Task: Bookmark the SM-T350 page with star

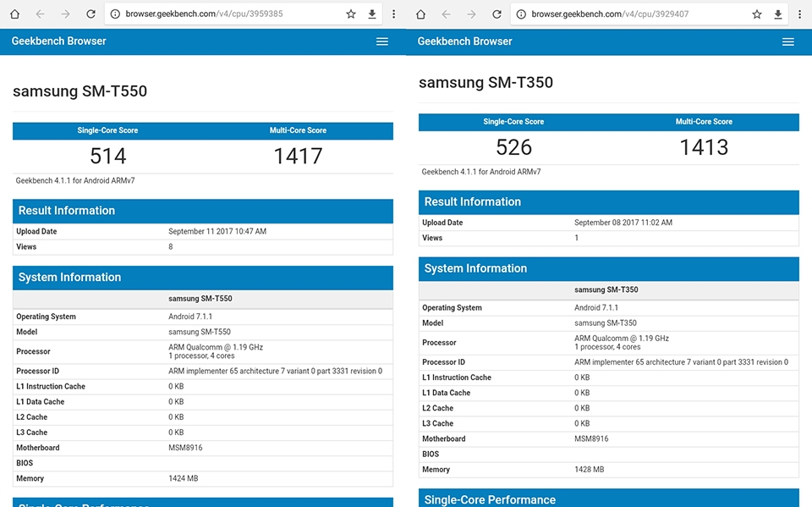Action: [x=757, y=14]
